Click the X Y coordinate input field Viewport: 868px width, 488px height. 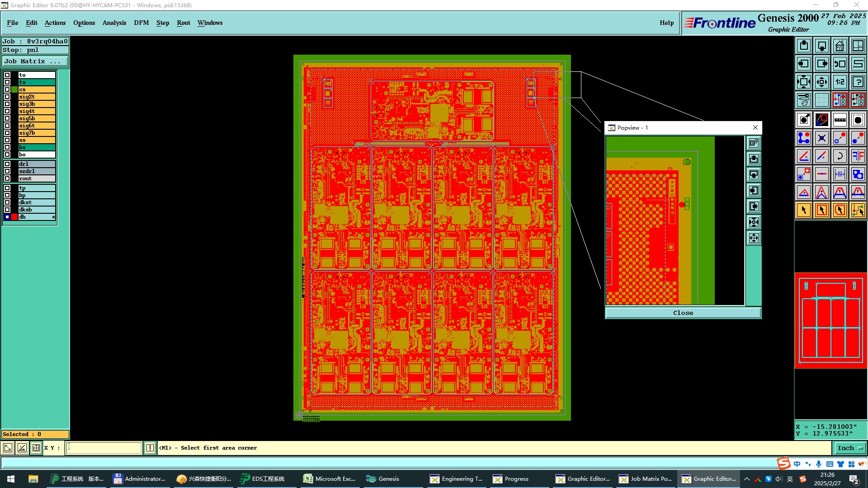(x=104, y=448)
